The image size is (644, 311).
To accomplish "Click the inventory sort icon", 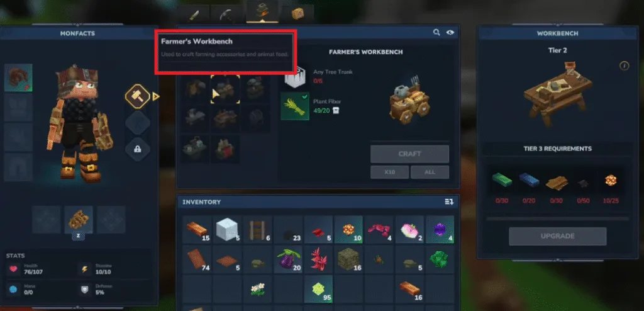I will tap(449, 201).
